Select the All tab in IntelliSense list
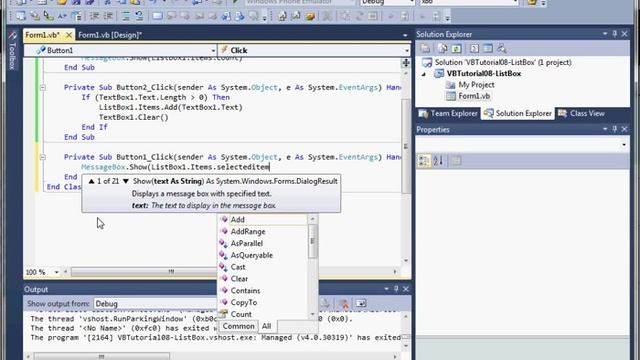Image resolution: width=640 pixels, height=360 pixels. point(267,326)
